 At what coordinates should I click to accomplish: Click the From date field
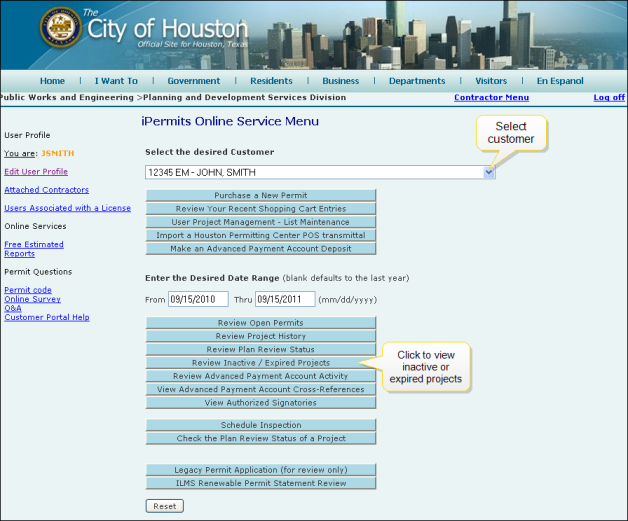coord(198,299)
